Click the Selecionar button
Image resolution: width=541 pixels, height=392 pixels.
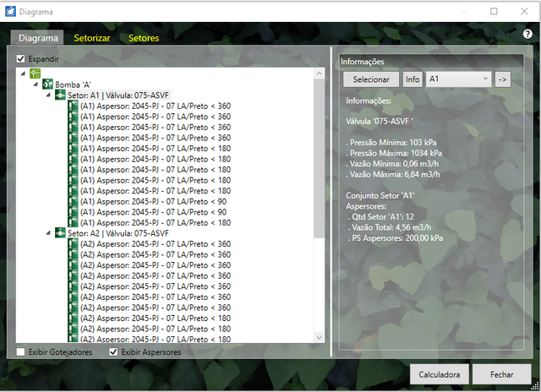370,79
